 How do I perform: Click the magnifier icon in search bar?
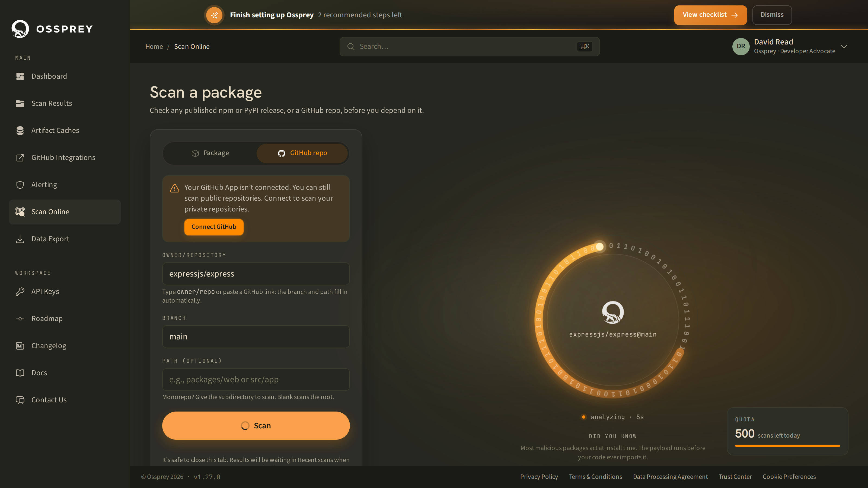click(x=351, y=46)
